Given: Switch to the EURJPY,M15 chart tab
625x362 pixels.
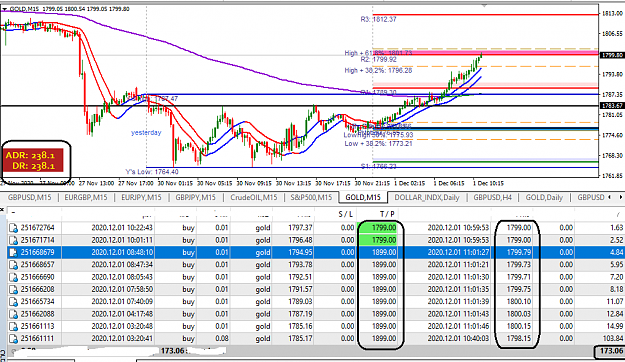Looking at the screenshot, I should tap(141, 197).
